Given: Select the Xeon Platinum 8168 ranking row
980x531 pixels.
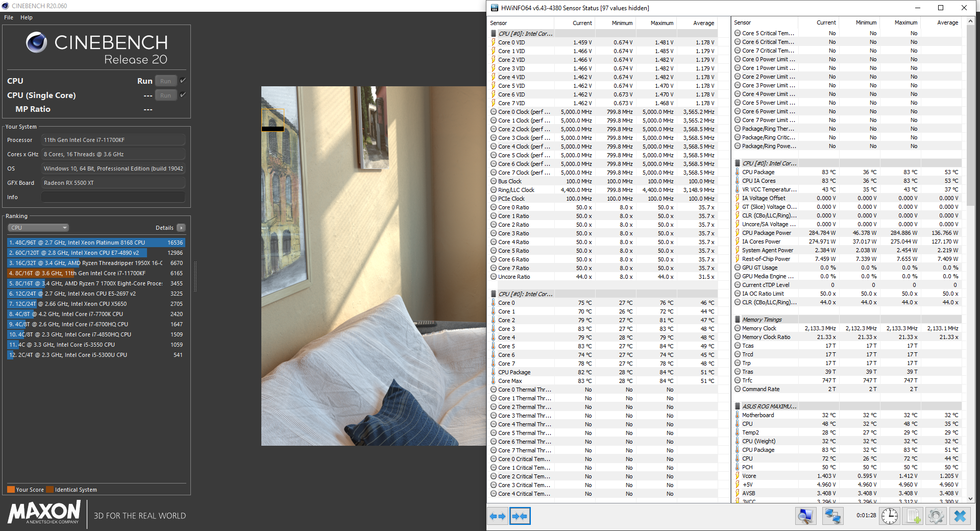Looking at the screenshot, I should [x=96, y=243].
